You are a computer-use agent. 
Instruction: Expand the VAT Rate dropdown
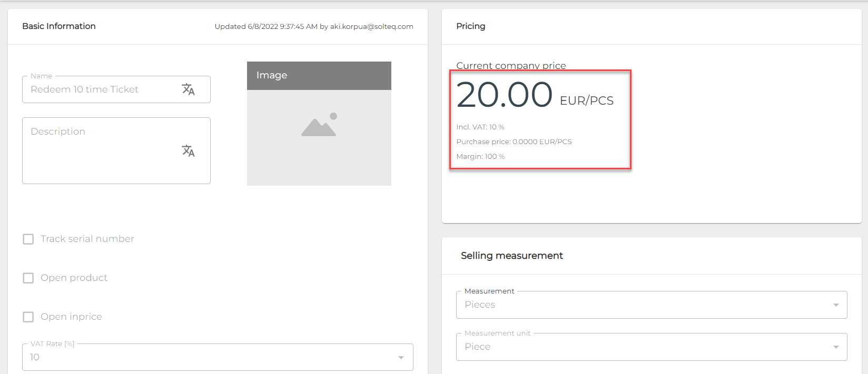point(401,358)
